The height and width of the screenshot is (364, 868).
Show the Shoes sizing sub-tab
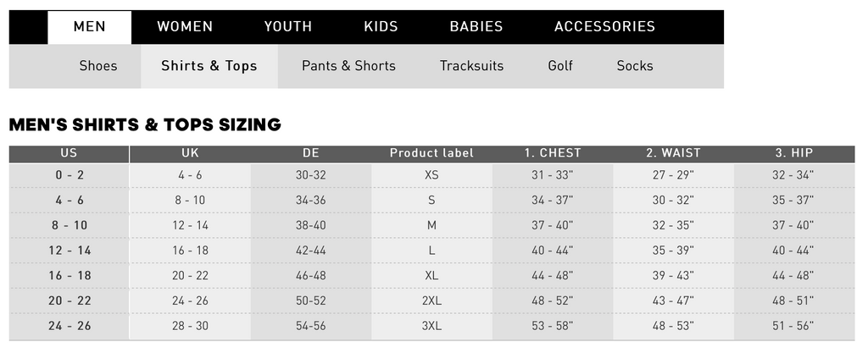[x=98, y=66]
